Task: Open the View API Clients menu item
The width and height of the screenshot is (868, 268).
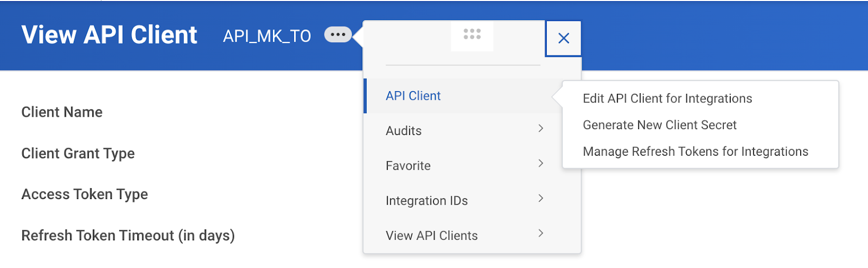Action: (431, 235)
